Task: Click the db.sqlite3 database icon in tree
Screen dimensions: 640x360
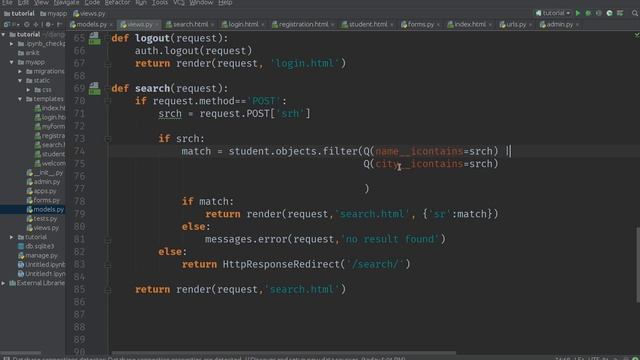Action: pyautogui.click(x=21, y=246)
